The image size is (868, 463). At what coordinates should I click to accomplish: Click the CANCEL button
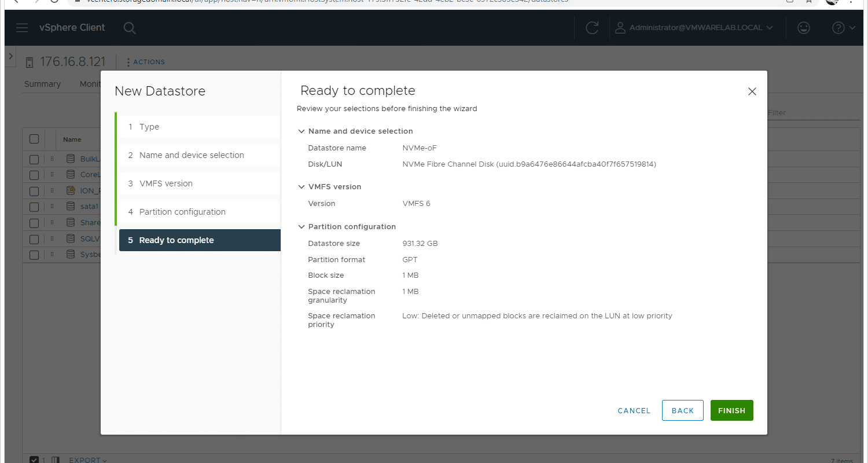point(634,410)
